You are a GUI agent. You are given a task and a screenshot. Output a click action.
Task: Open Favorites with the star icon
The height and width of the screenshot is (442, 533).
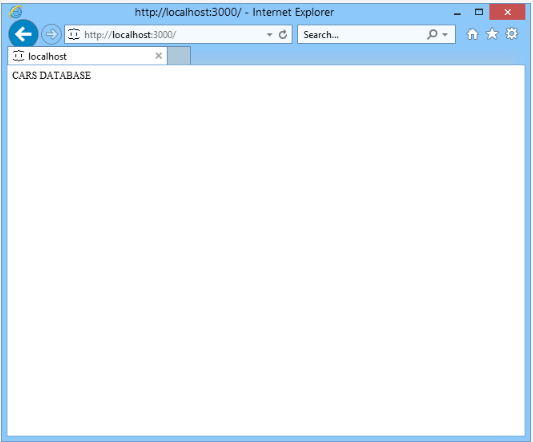click(x=492, y=34)
